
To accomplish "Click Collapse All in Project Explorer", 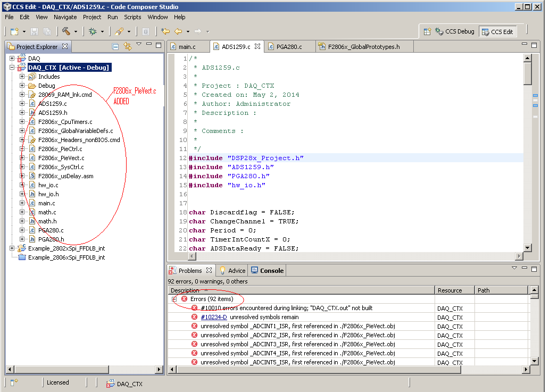I will pos(115,47).
